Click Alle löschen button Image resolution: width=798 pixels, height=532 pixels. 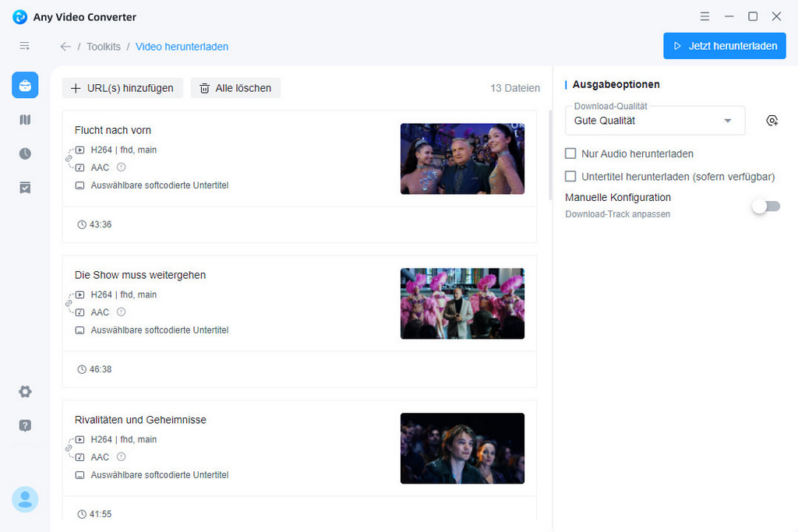(235, 88)
